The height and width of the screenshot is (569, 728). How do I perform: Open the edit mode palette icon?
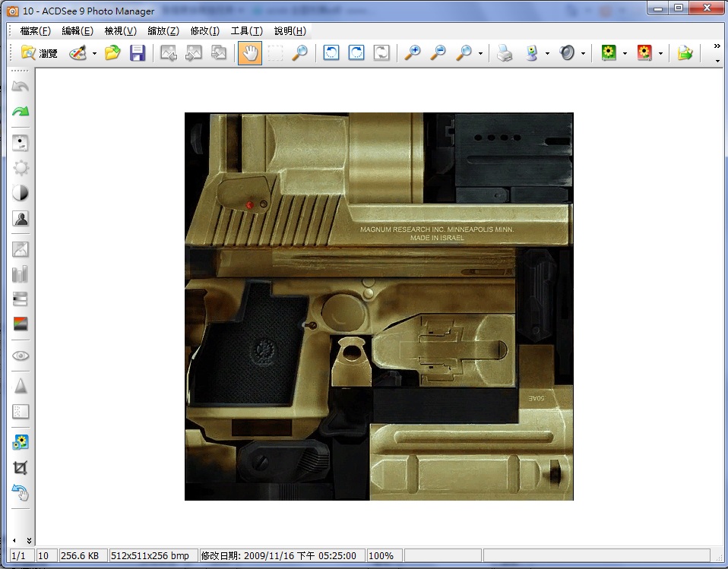tap(78, 53)
